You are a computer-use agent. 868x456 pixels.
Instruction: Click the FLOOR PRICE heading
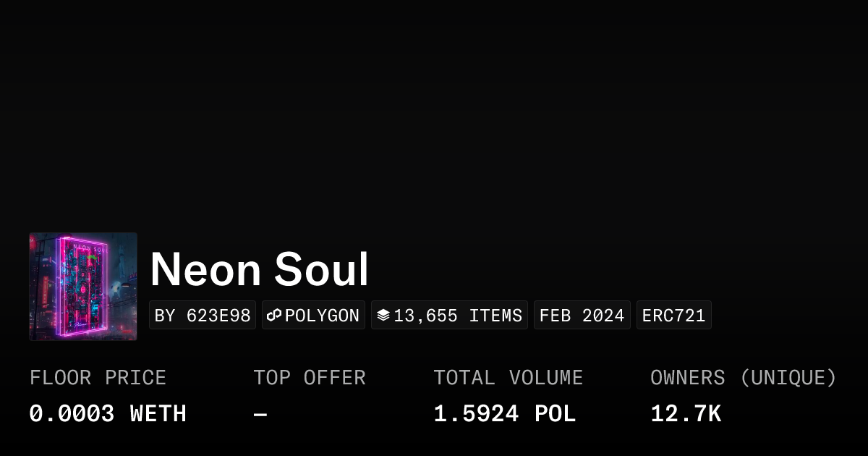coord(98,378)
